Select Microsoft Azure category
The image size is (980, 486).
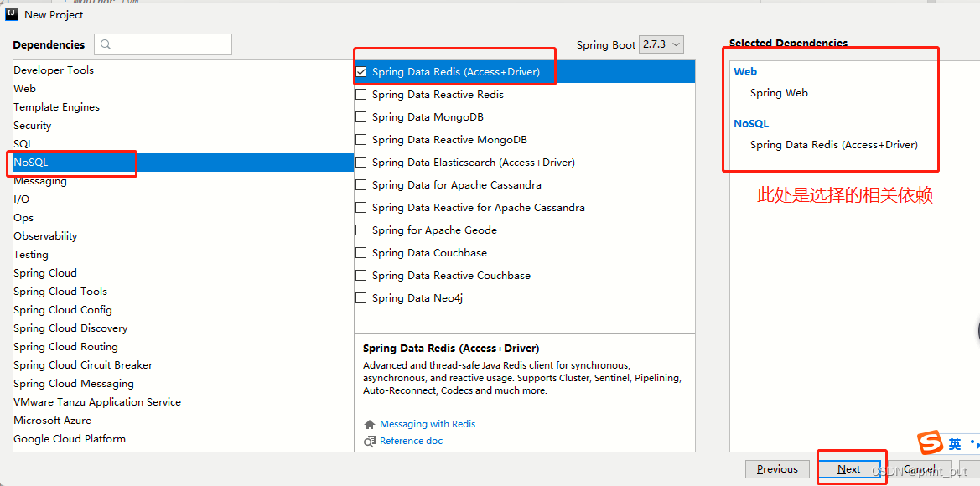pyautogui.click(x=183, y=421)
